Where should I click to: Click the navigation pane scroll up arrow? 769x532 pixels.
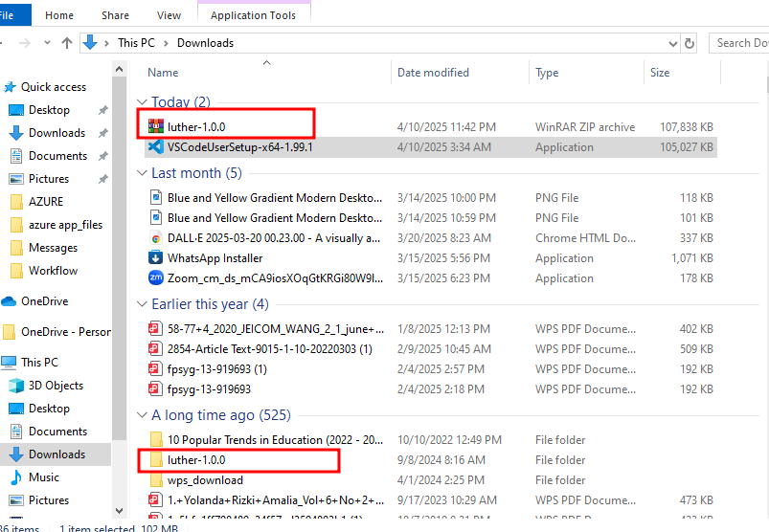coord(119,69)
